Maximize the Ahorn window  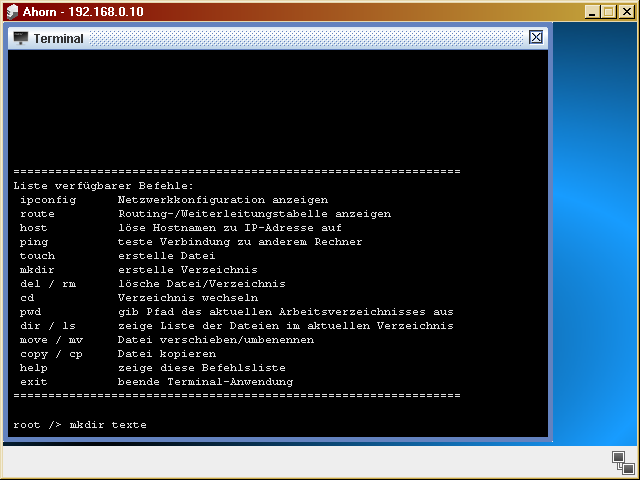609,11
